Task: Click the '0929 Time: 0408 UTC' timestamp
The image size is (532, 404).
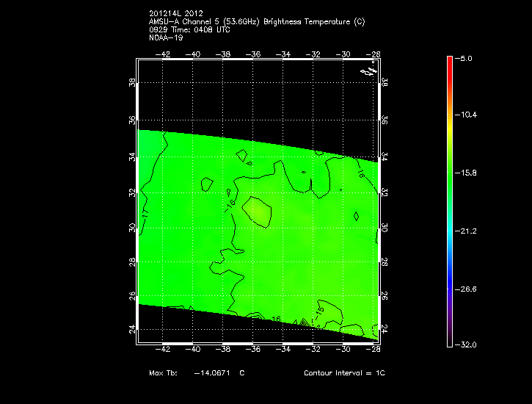Action: (x=191, y=29)
